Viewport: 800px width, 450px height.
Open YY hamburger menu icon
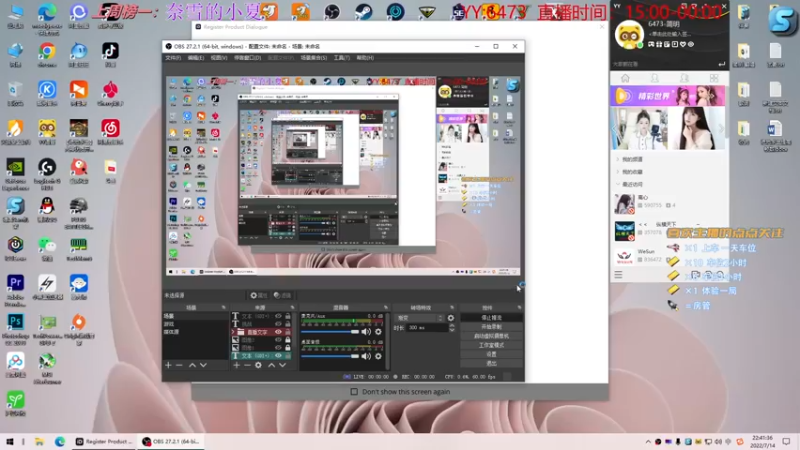[x=618, y=275]
